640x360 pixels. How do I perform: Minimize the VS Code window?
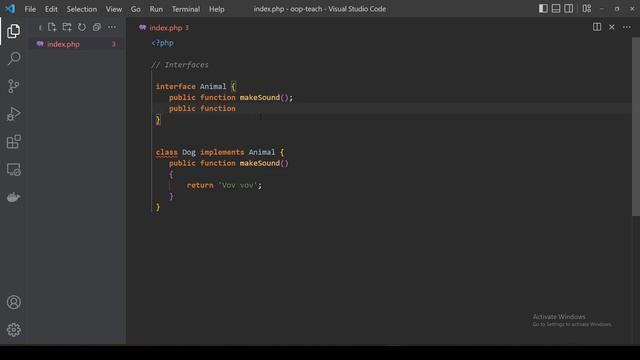602,9
